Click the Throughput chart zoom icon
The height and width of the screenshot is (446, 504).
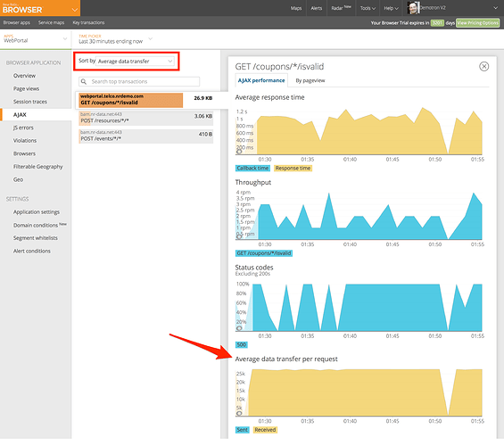click(x=239, y=236)
